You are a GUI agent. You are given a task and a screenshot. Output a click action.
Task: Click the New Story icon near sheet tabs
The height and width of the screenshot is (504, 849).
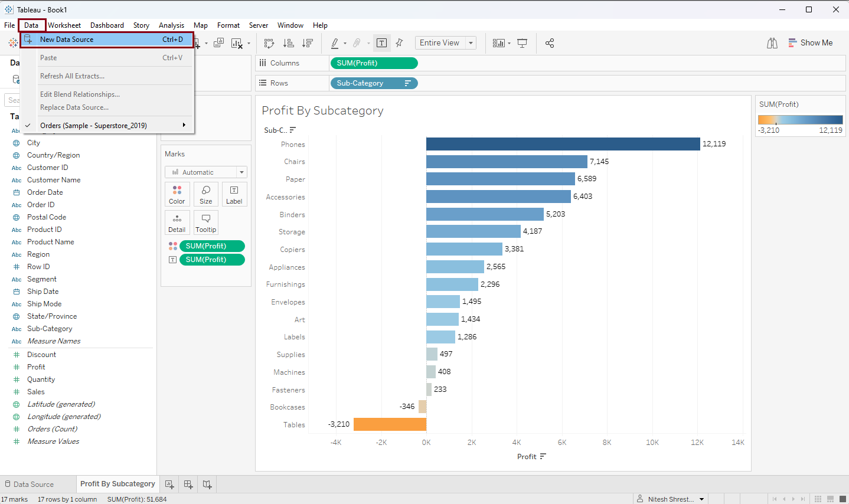(207, 484)
